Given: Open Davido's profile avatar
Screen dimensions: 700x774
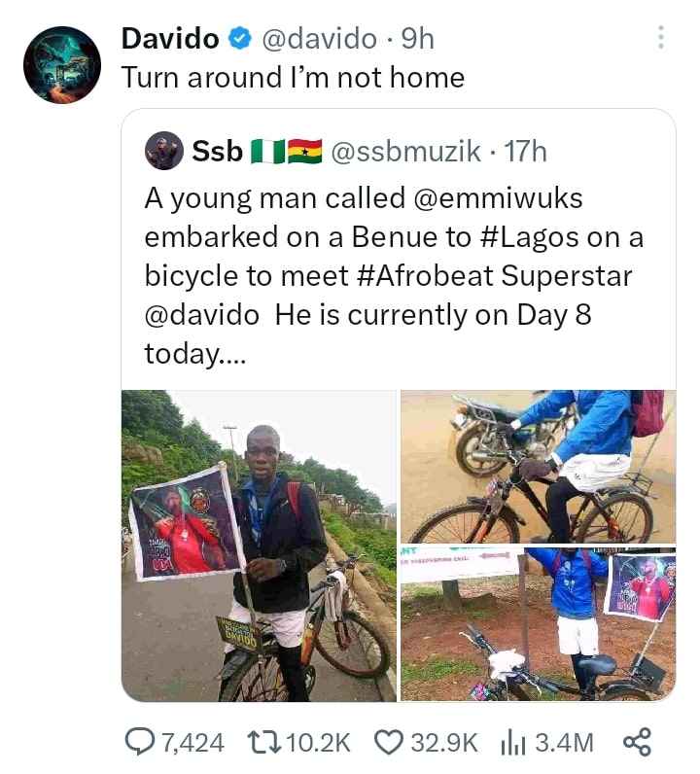Looking at the screenshot, I should pos(62,65).
